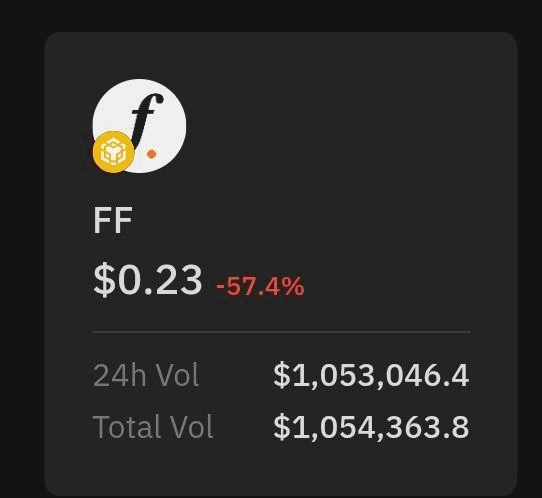Click the $1,054,363.8 total volume figure
The width and height of the screenshot is (542, 498).
(371, 427)
